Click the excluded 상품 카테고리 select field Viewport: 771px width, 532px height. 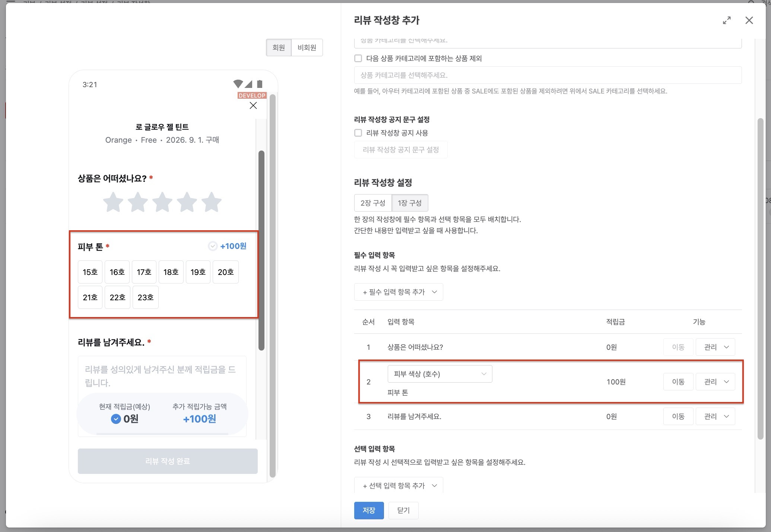point(548,75)
